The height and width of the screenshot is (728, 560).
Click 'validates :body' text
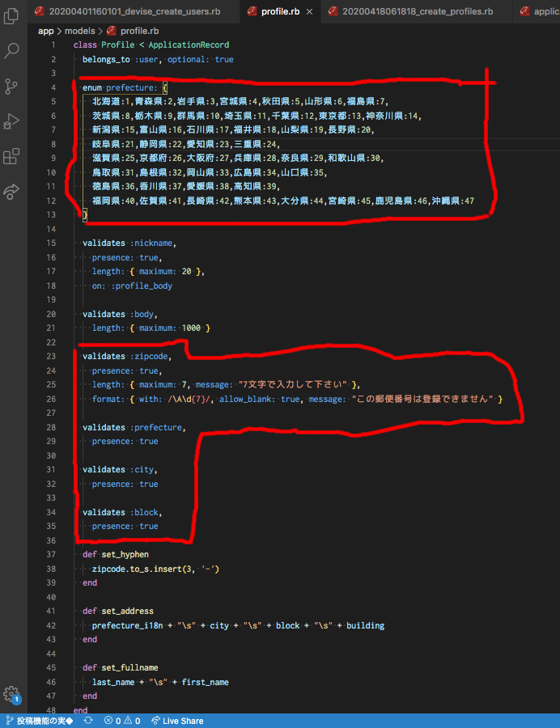[118, 314]
